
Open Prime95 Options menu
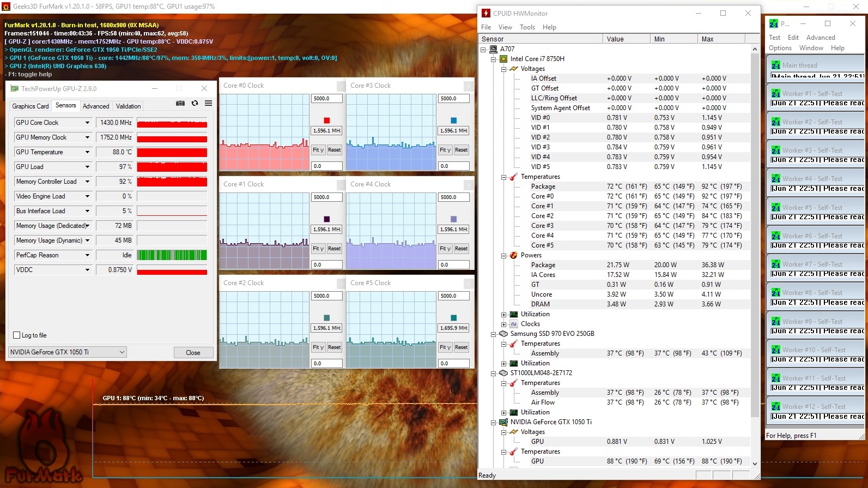[x=780, y=48]
